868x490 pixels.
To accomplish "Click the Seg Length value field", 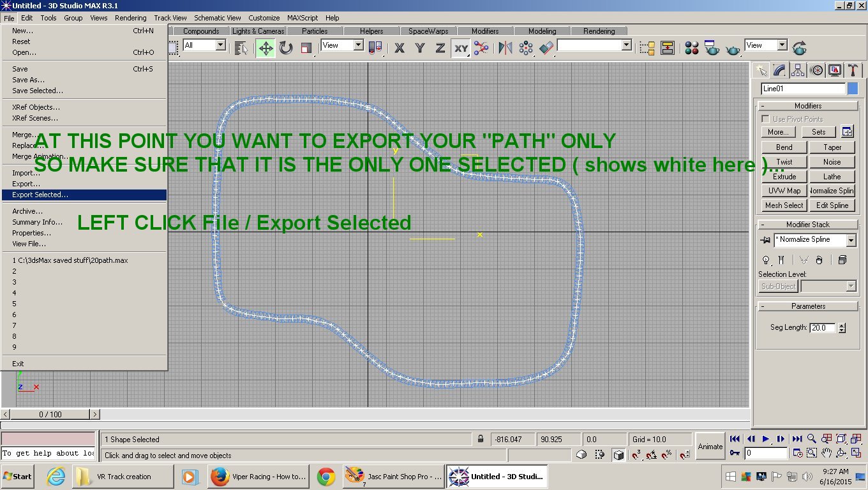I will (x=823, y=328).
